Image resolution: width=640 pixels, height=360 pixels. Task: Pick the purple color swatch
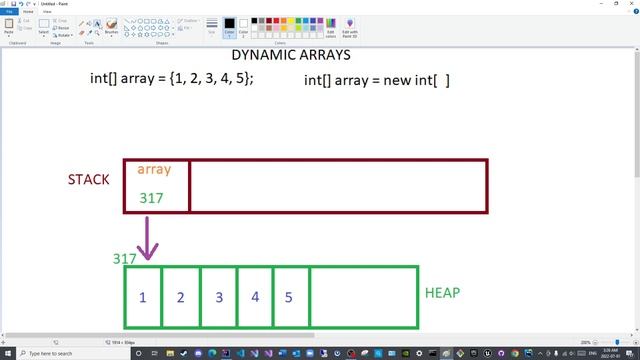320,20
